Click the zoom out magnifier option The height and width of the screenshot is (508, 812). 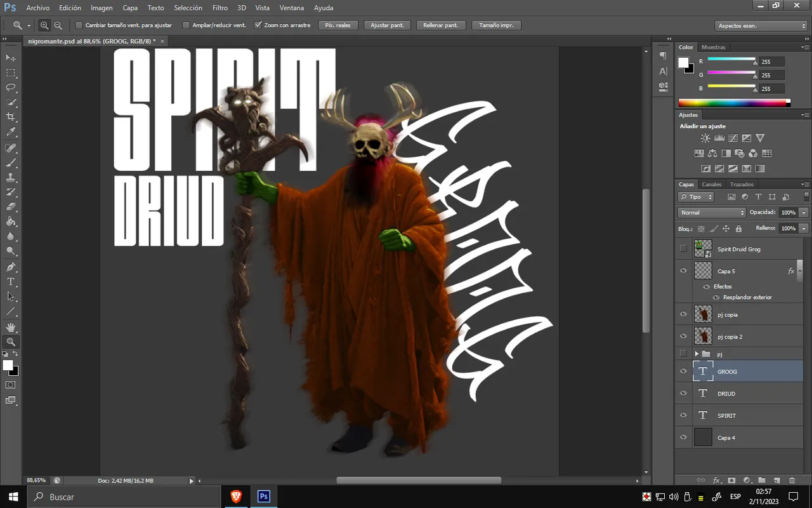coord(58,25)
